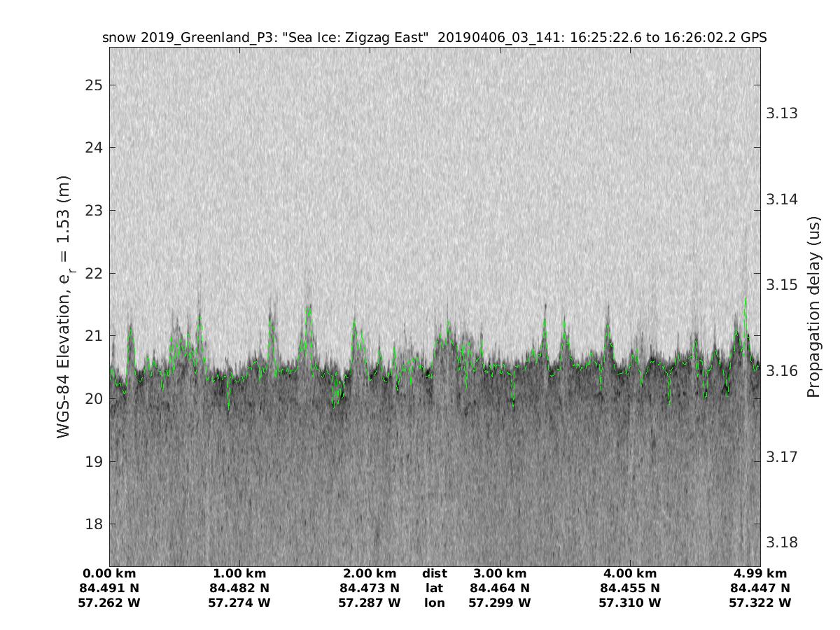Click the plot title text at top
The image size is (840, 630).
coord(434,38)
